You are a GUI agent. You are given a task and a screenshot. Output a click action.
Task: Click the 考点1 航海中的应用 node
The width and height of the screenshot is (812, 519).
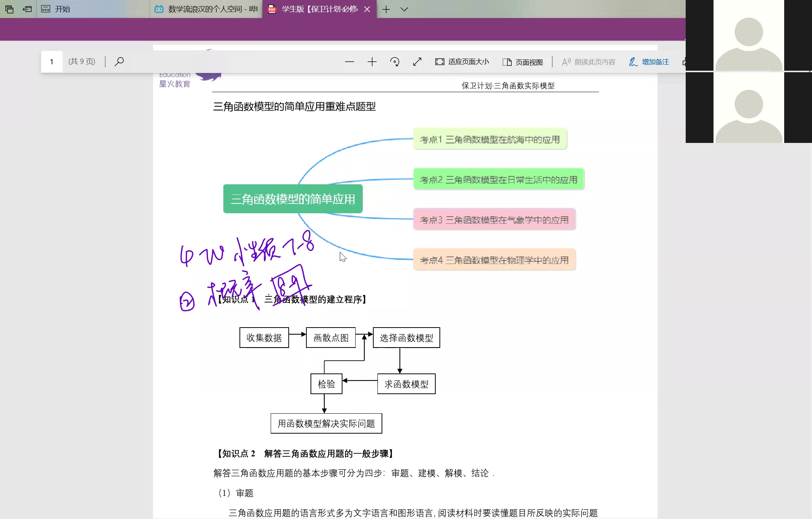click(489, 140)
